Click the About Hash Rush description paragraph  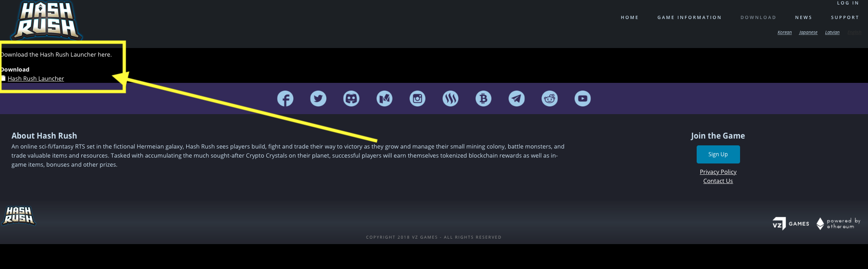coord(288,156)
